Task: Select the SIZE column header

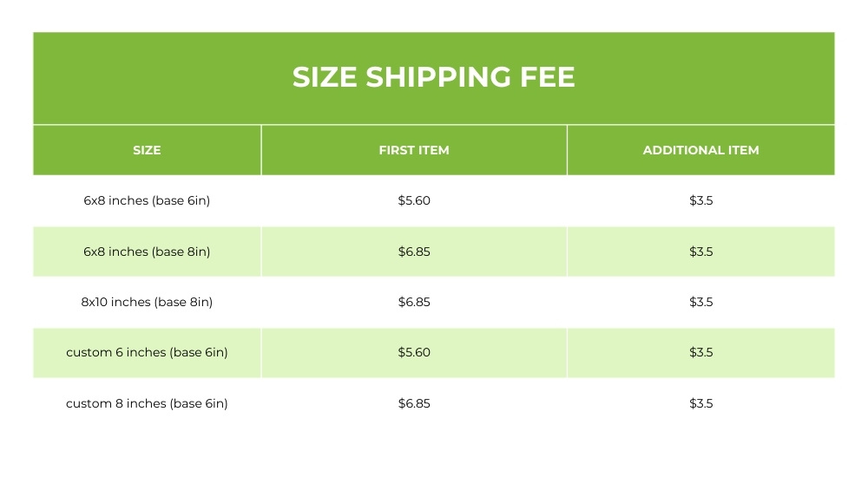Action: click(x=147, y=150)
